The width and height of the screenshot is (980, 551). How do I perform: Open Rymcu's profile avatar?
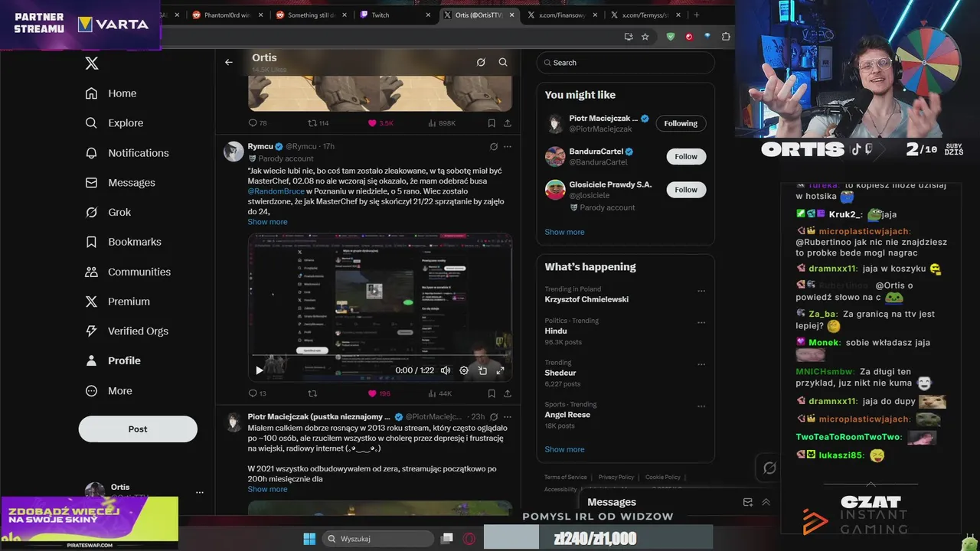[x=234, y=151]
